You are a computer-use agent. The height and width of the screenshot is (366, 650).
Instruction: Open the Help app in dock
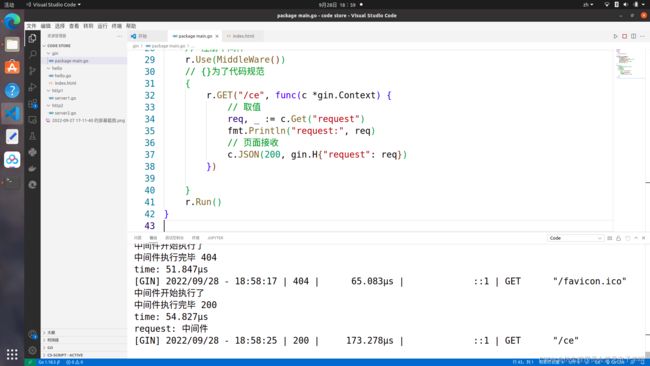pos(12,90)
